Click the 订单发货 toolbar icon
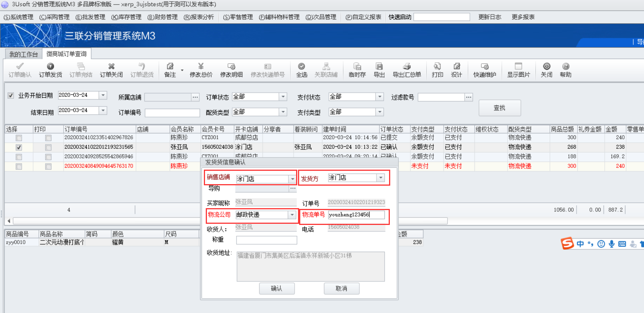This screenshot has width=644, height=313. (50, 70)
